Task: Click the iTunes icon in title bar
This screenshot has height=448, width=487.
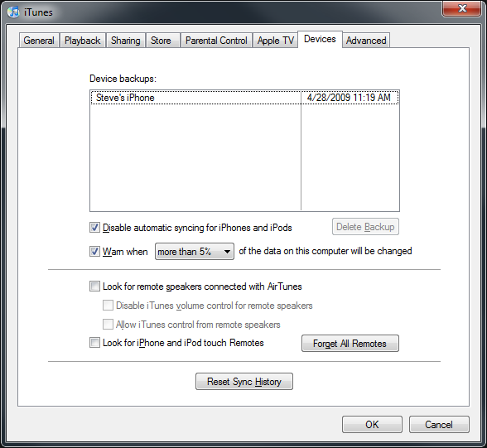Action: click(x=13, y=12)
